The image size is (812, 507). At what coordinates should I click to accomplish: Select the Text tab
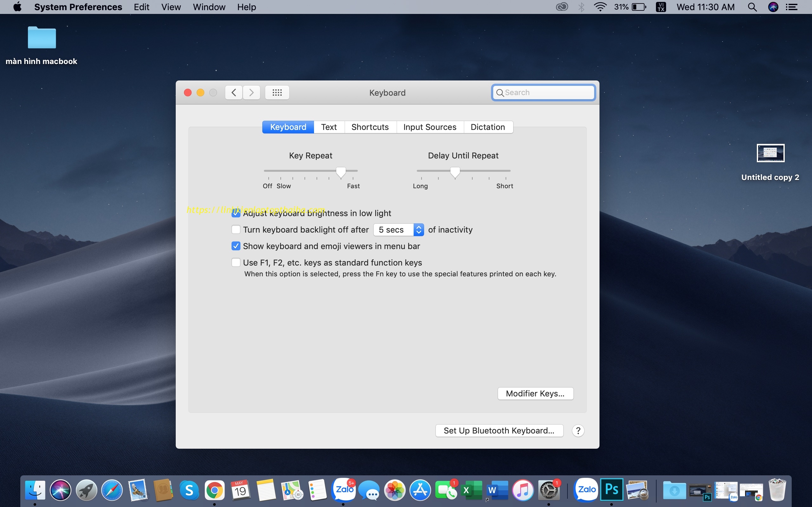click(329, 126)
